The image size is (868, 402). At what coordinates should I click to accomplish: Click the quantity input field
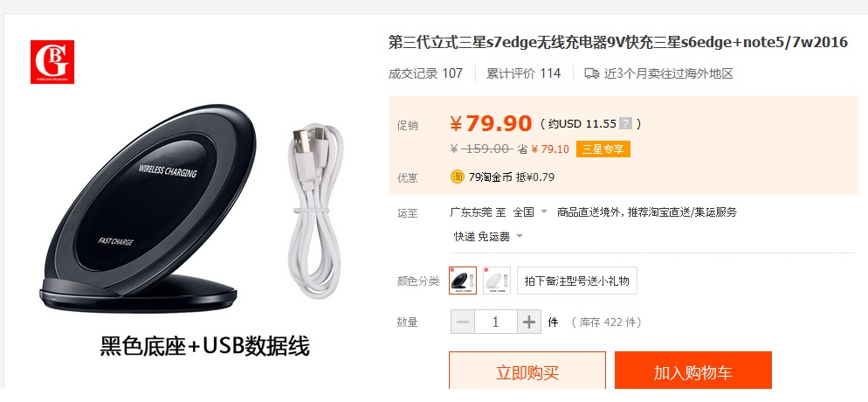tap(495, 322)
